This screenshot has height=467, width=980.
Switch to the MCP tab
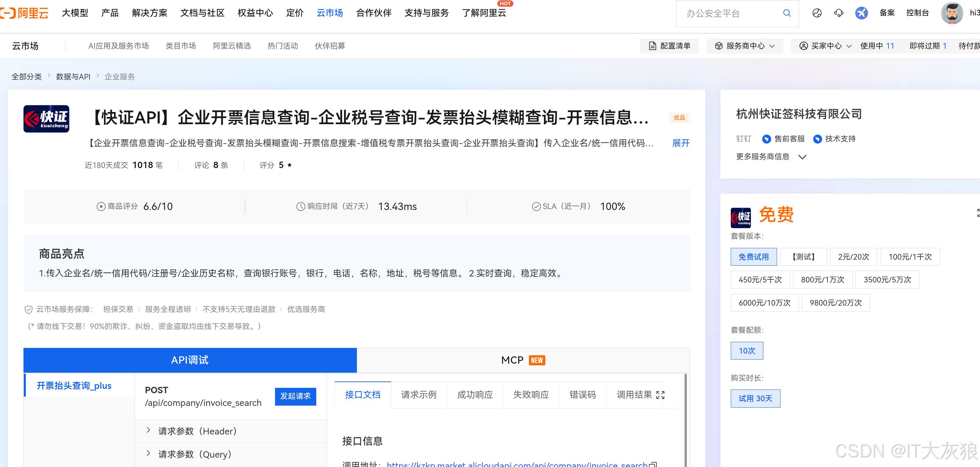523,360
